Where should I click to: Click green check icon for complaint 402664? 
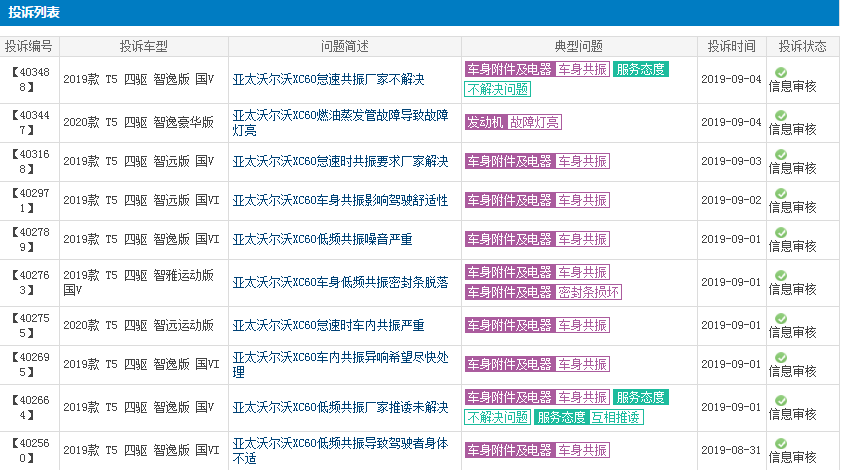pos(781,400)
